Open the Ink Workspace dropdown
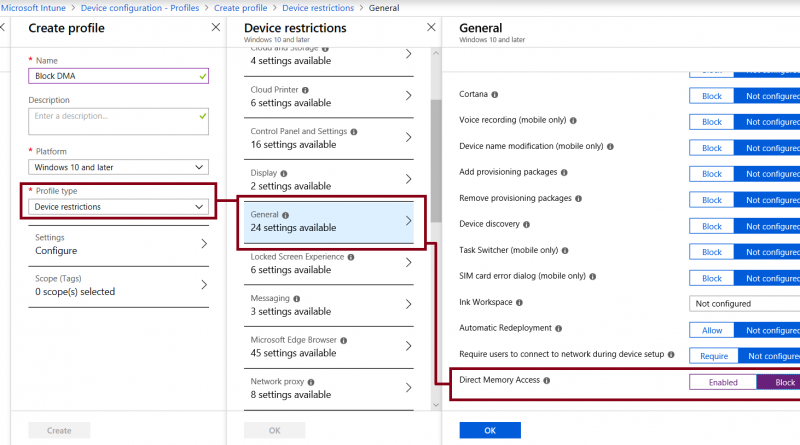The width and height of the screenshot is (800, 445). point(744,304)
